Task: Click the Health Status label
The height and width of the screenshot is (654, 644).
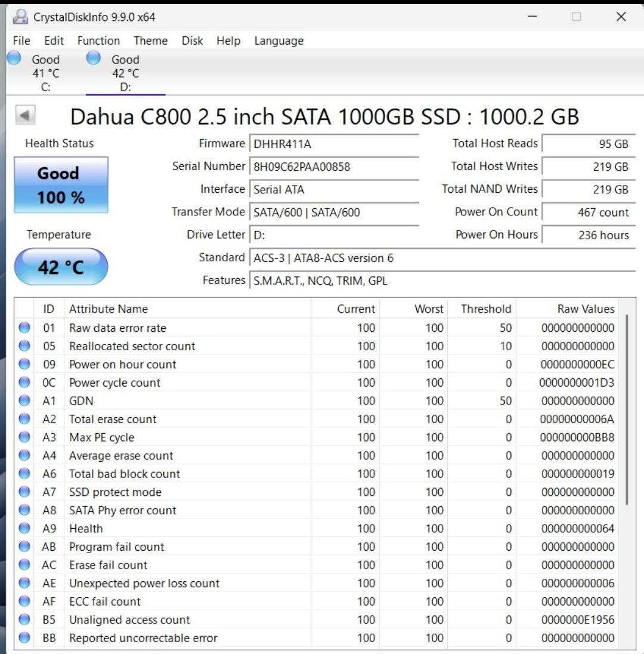Action: coord(59,143)
